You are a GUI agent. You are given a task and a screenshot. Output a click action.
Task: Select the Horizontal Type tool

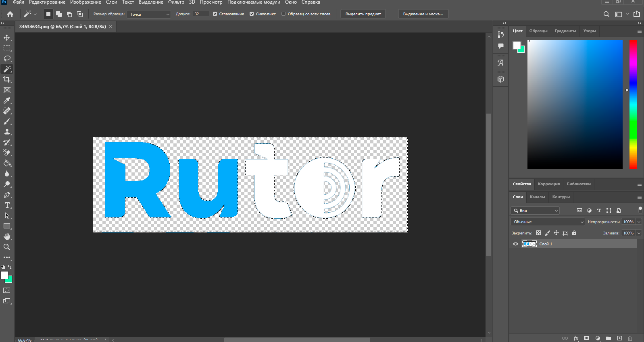pyautogui.click(x=7, y=205)
